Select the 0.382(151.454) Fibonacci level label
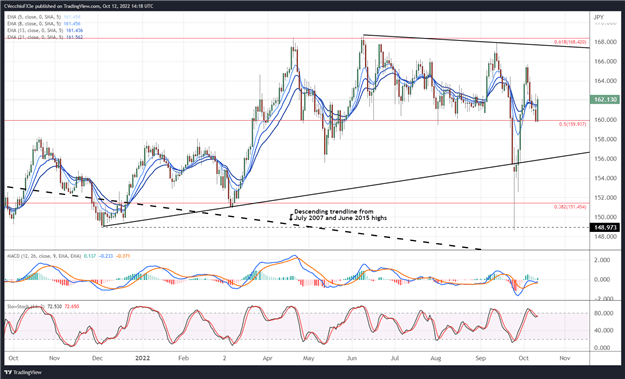Screen dimensions: 625x379 click(x=570, y=207)
